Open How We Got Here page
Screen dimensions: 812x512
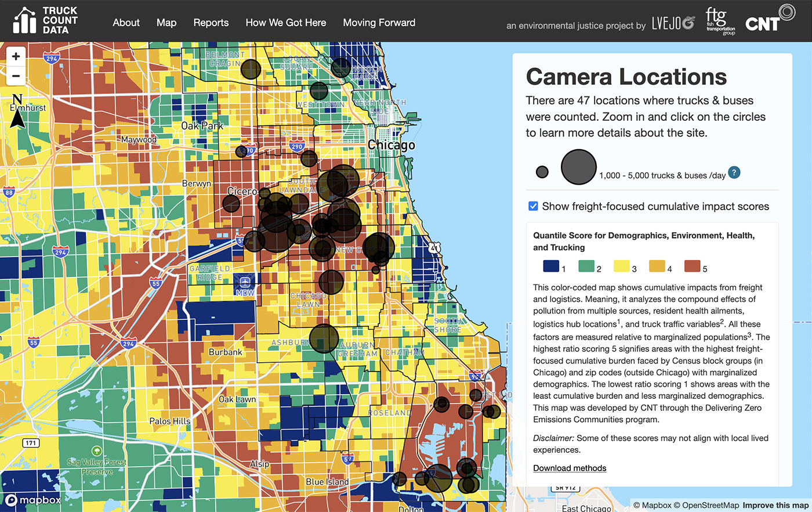pos(285,23)
